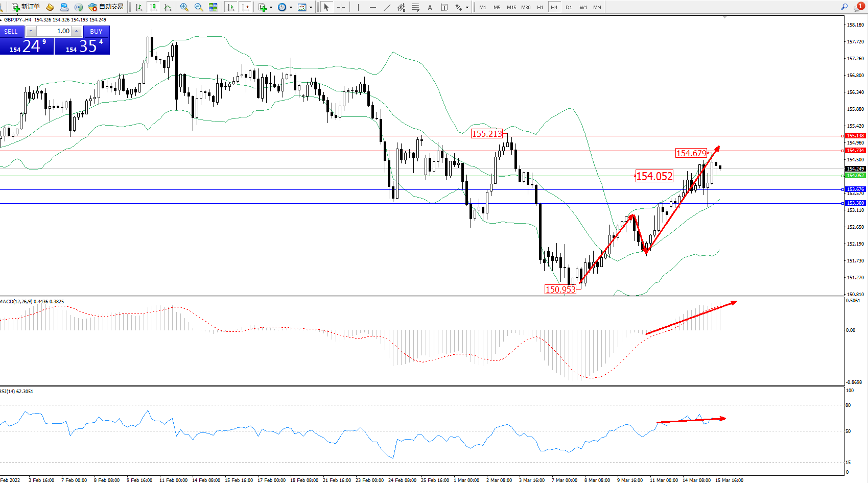The height and width of the screenshot is (483, 868).
Task: Zoom in on the chart
Action: pyautogui.click(x=184, y=7)
